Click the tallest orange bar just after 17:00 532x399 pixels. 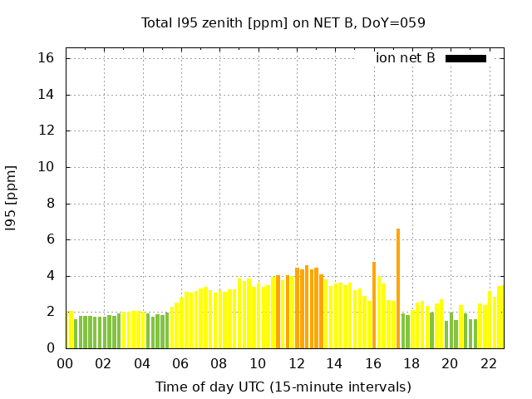click(x=398, y=288)
